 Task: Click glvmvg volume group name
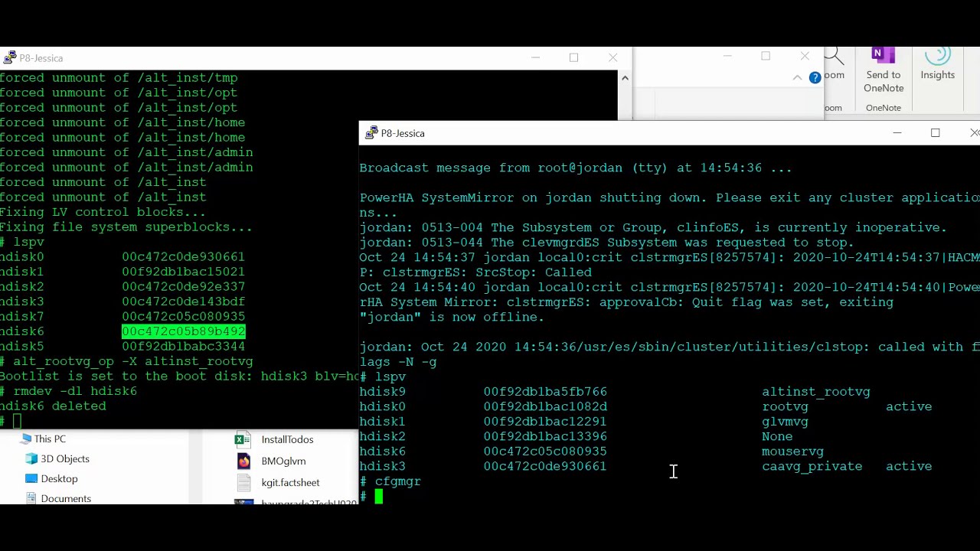pyautogui.click(x=785, y=422)
